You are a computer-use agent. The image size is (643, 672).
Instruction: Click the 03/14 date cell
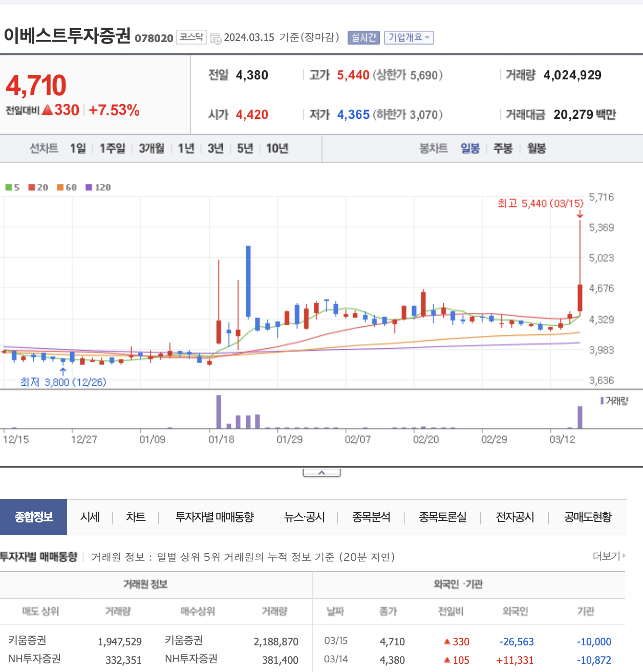point(336,659)
